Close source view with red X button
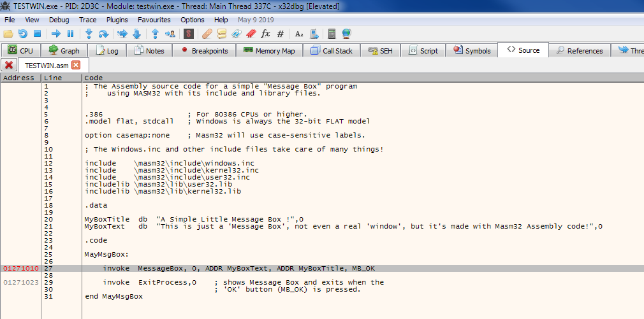Screen dimensions: 644x319 tap(9, 65)
